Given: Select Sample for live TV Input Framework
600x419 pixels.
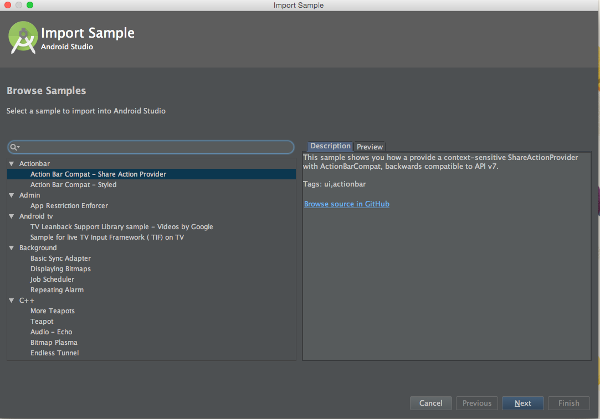Looking at the screenshot, I should (107, 238).
